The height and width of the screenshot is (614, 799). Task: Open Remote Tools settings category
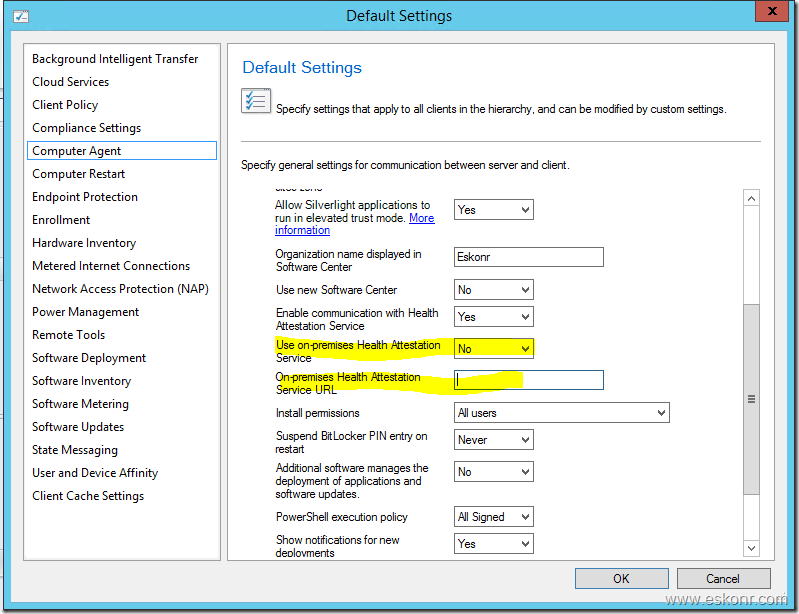pos(68,335)
